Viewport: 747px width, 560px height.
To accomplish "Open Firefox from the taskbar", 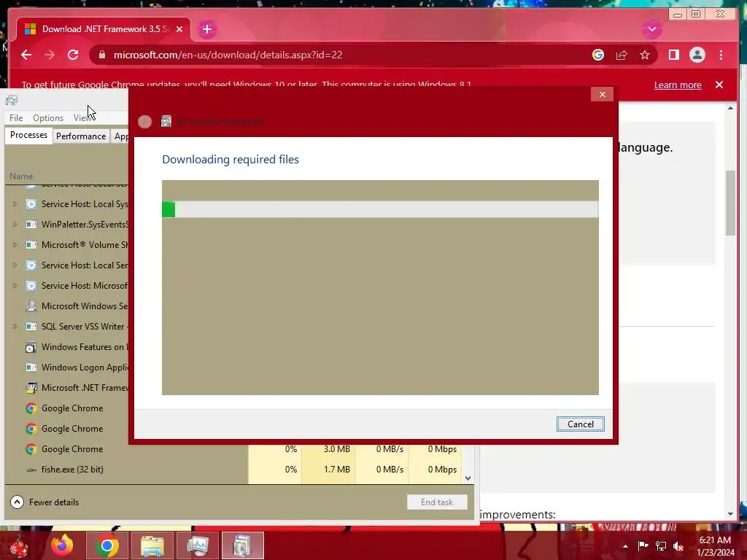I will [63, 545].
